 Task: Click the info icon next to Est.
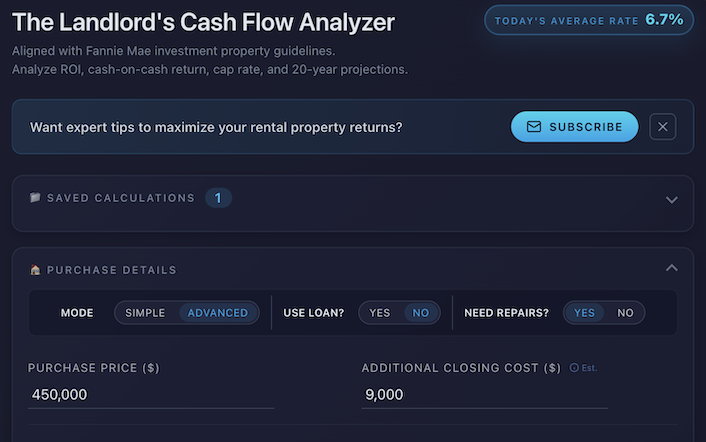[x=574, y=368]
